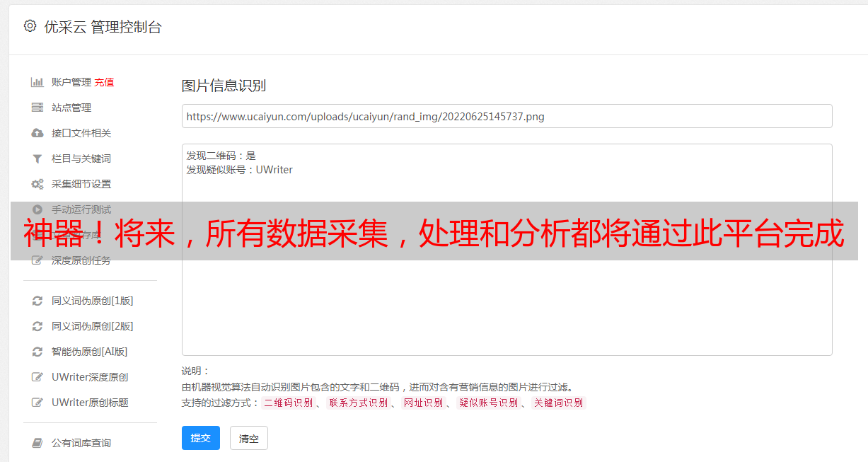This screenshot has height=462, width=868.
Task: Click the image URL input field
Action: pos(507,116)
